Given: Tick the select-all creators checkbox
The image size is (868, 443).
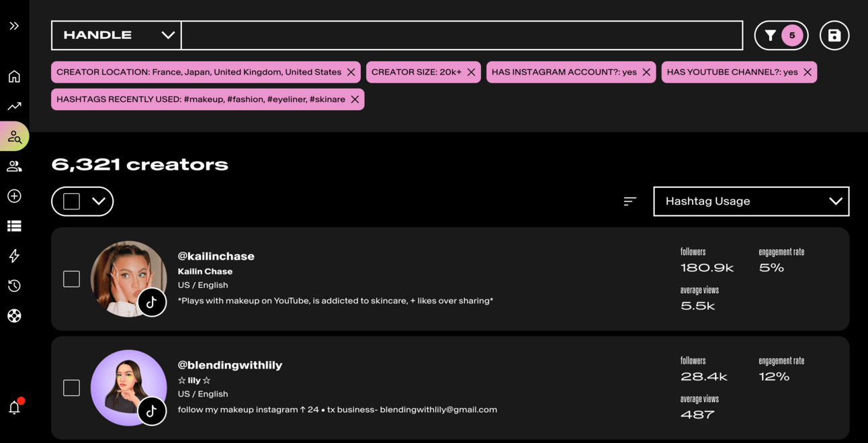Looking at the screenshot, I should coord(71,201).
